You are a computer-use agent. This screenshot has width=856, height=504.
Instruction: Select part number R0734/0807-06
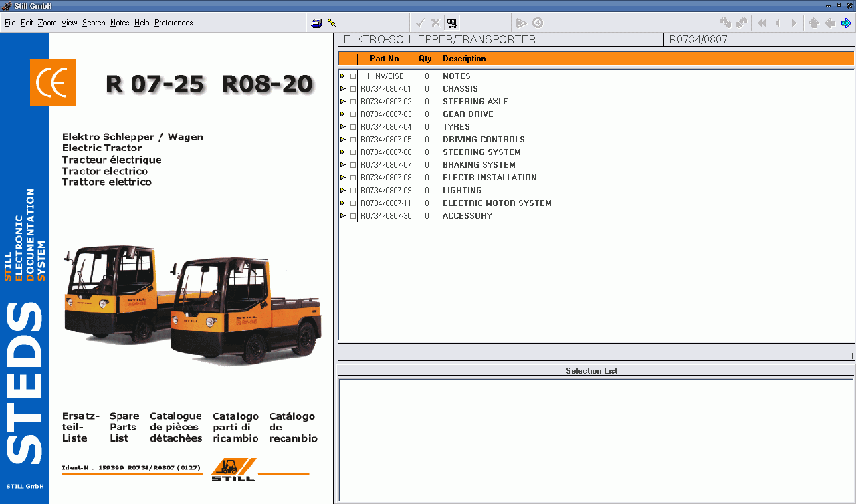point(386,152)
